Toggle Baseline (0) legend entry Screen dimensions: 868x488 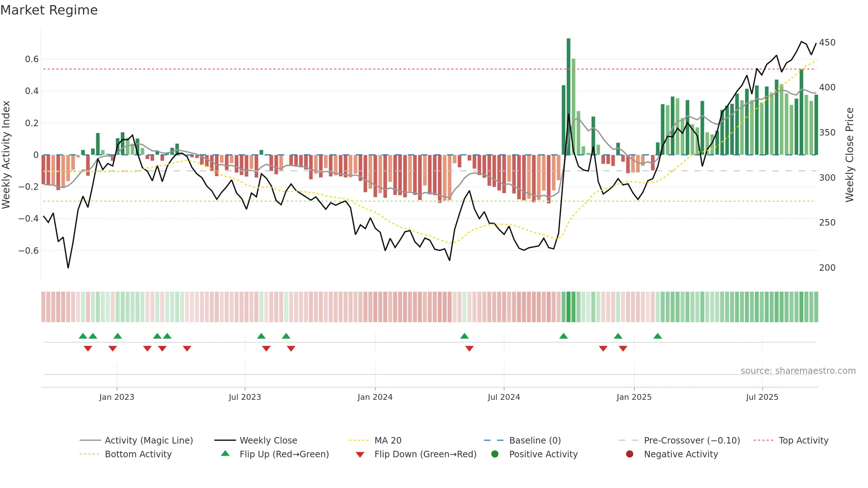[x=522, y=440]
